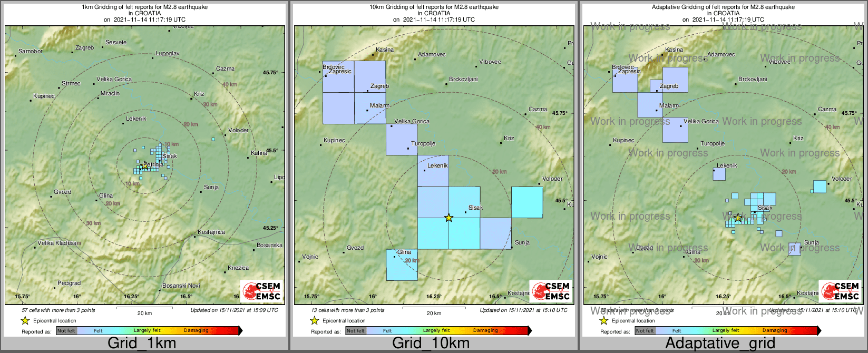Select the cell left of Lekenik label in Adaptative_grid map
This screenshot has width=868, height=353.
(719, 174)
